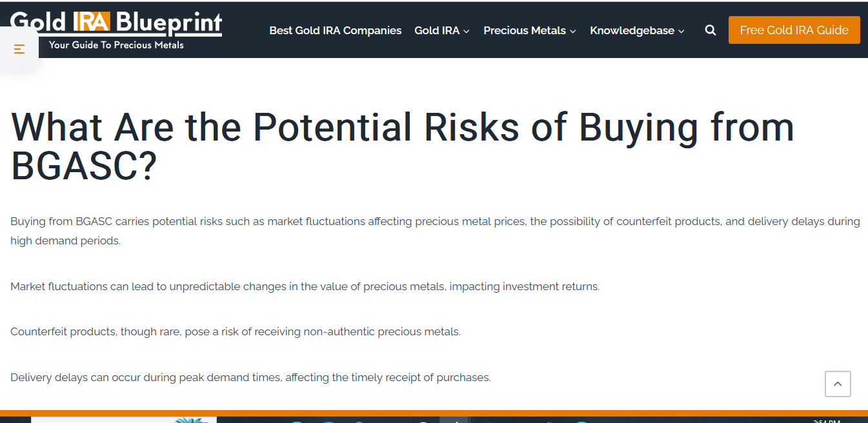The width and height of the screenshot is (868, 423).
Task: Click the Counterfeit products paragraph
Action: (x=236, y=332)
